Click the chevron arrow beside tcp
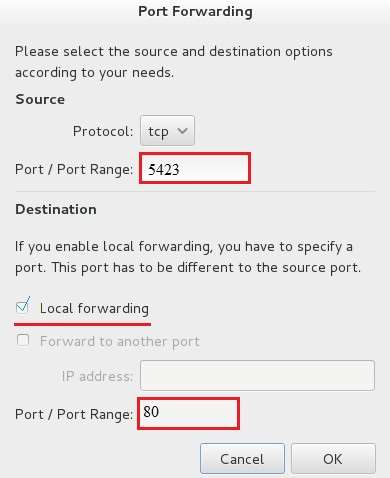The image size is (390, 478). [182, 131]
